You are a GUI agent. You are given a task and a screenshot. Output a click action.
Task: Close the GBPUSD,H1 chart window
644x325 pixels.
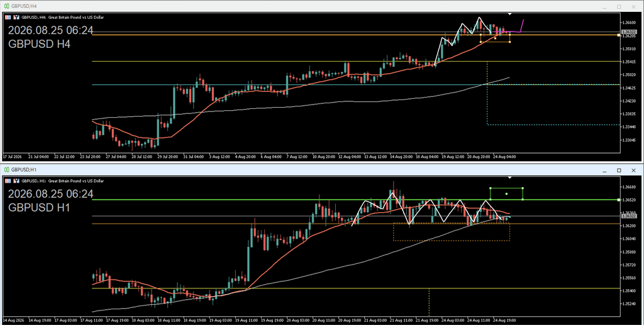tap(634, 170)
